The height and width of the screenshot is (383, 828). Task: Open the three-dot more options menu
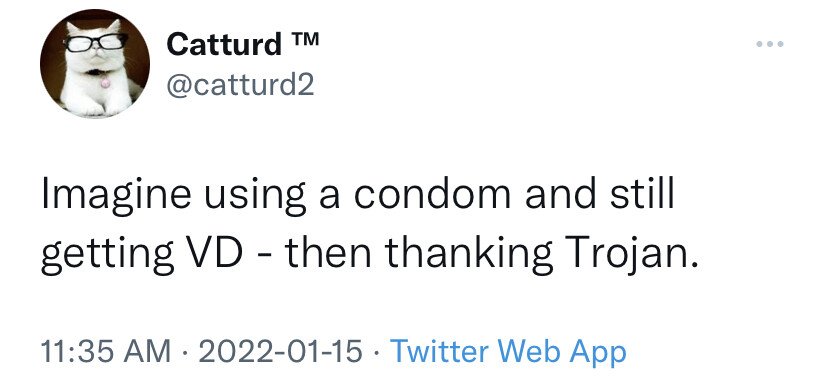coord(769,44)
